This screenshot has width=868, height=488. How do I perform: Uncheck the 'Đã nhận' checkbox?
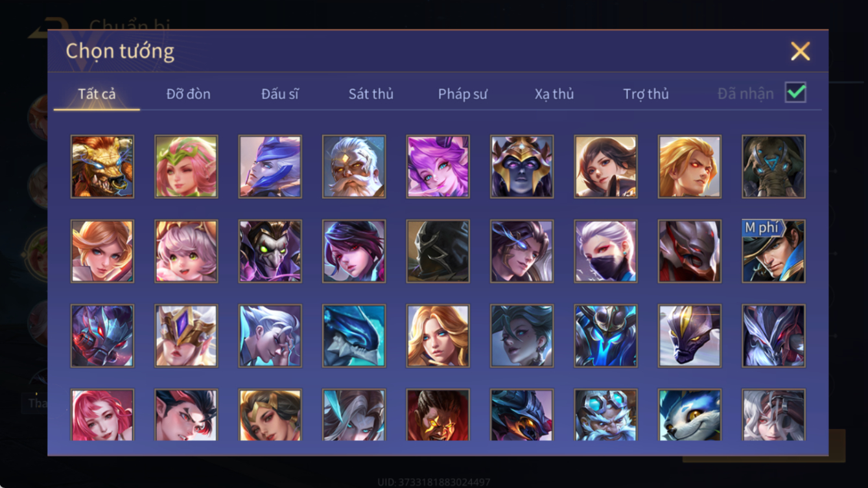tap(795, 93)
